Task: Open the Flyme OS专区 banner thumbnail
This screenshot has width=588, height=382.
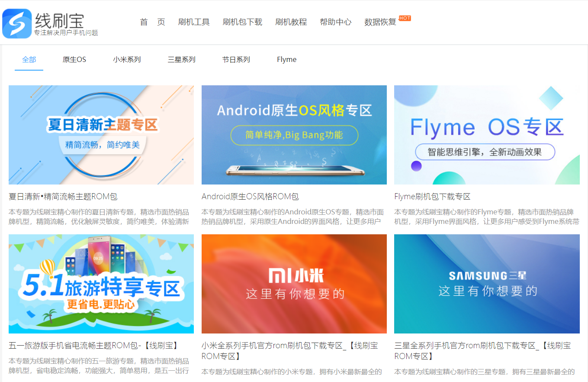Action: (487, 135)
